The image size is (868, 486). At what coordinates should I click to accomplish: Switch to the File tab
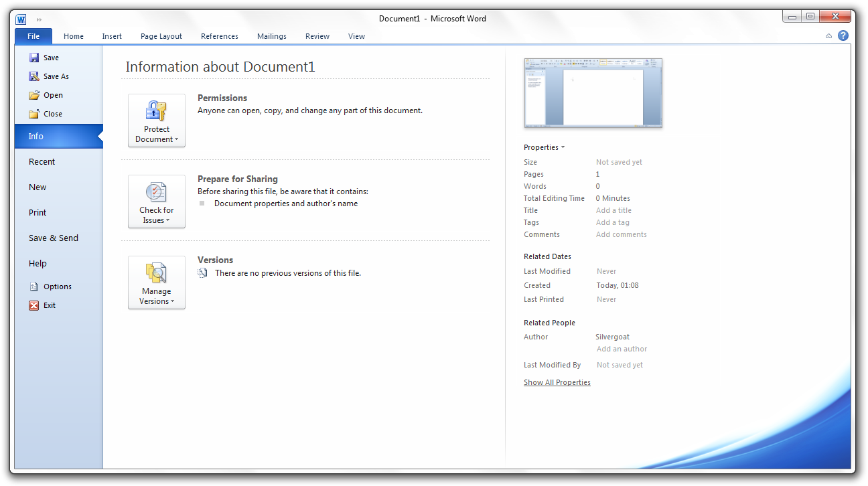tap(33, 36)
